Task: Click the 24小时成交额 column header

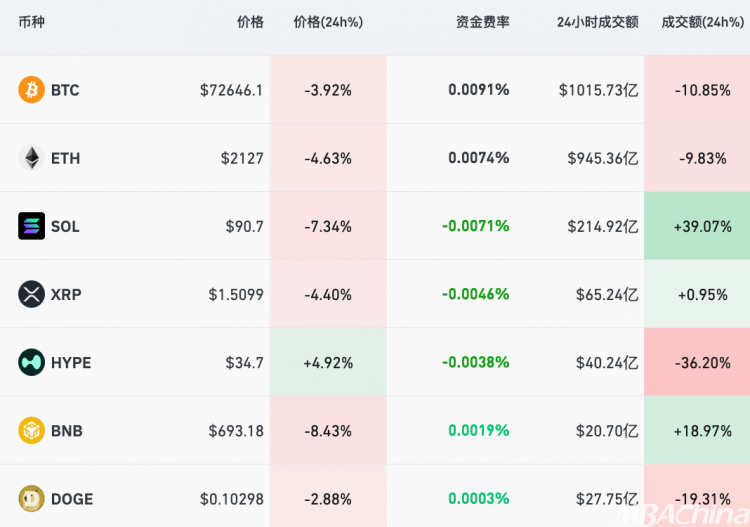Action: (597, 22)
